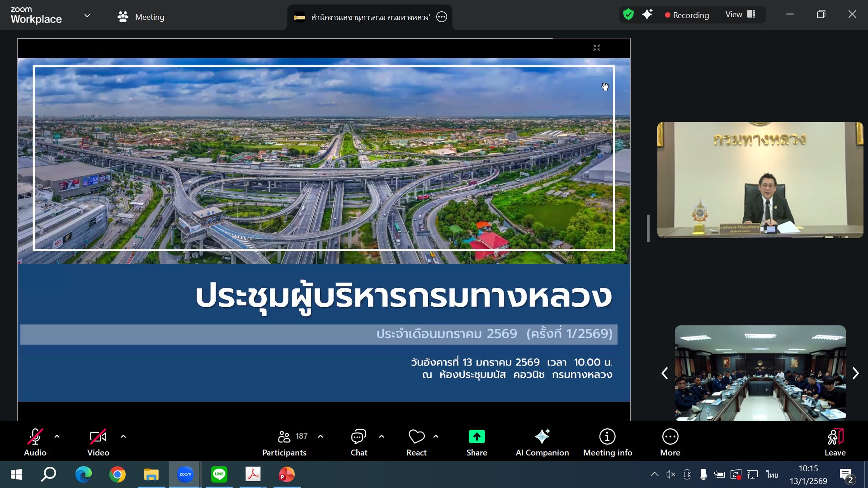Image resolution: width=868 pixels, height=488 pixels.
Task: Click the green Share screen icon
Action: pyautogui.click(x=476, y=436)
